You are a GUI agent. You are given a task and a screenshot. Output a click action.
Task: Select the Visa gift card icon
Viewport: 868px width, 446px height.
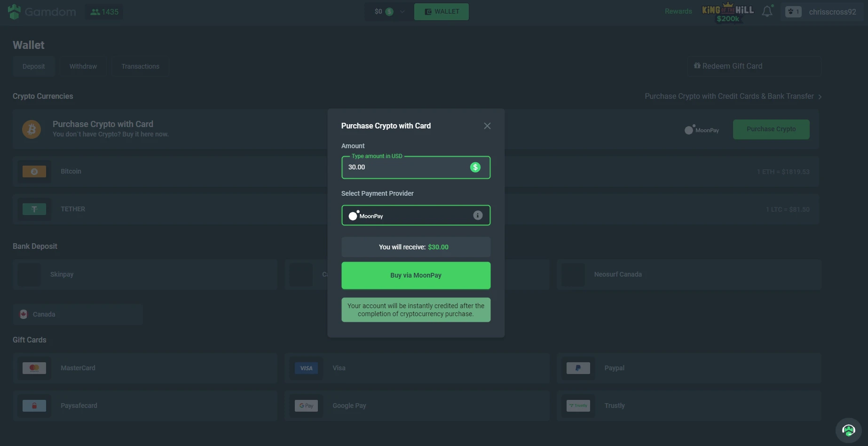[306, 368]
